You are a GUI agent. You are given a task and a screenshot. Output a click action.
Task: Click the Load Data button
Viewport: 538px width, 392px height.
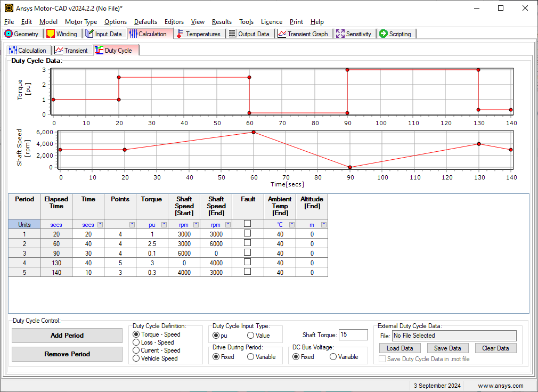pyautogui.click(x=400, y=348)
